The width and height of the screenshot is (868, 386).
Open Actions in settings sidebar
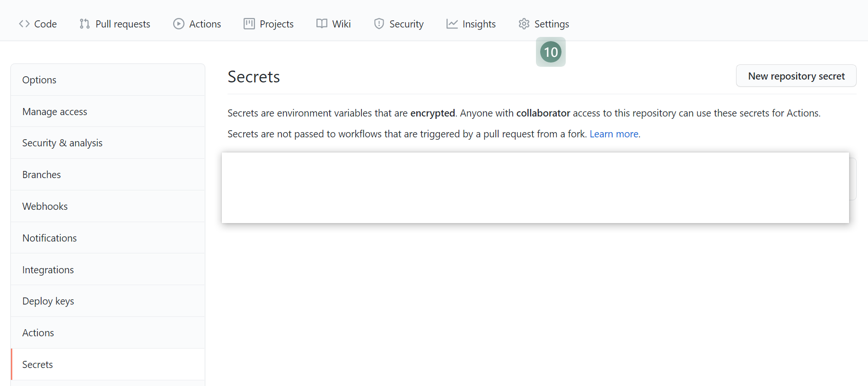tap(108, 333)
